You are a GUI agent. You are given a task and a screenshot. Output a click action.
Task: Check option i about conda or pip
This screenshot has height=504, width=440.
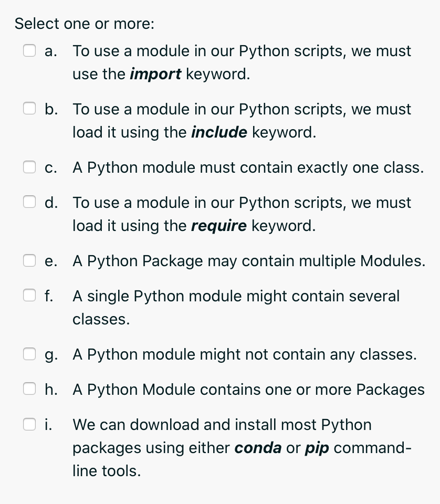pos(29,424)
